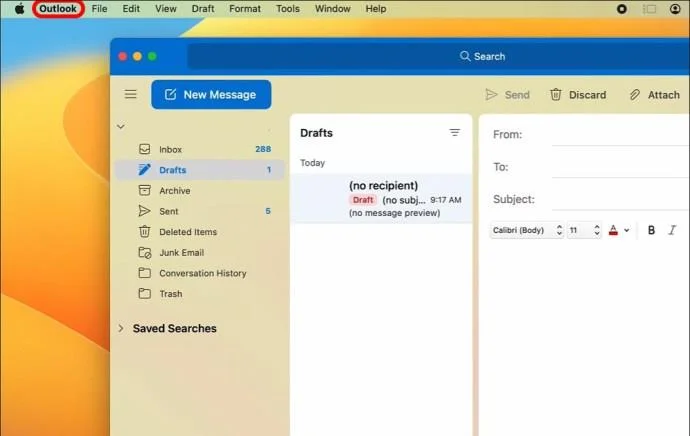Toggle italic text formatting
This screenshot has height=436, width=690.
pyautogui.click(x=672, y=230)
